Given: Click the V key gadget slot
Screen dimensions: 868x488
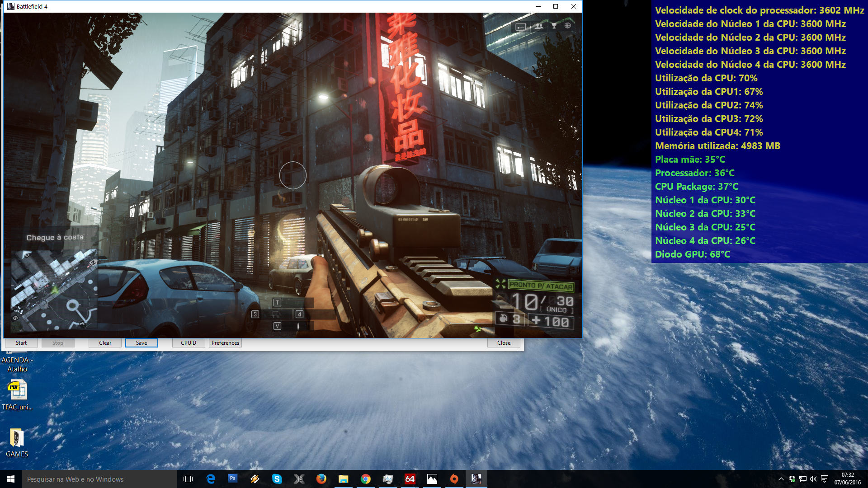Looking at the screenshot, I should 278,326.
